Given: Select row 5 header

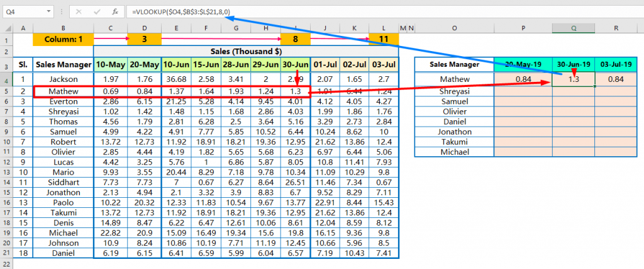Looking at the screenshot, I should (7, 91).
